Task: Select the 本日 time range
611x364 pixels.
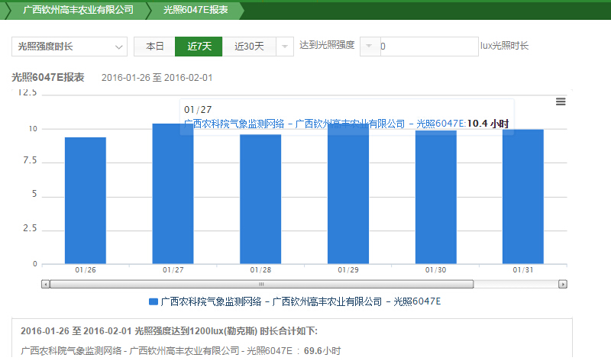Action: pyautogui.click(x=155, y=47)
